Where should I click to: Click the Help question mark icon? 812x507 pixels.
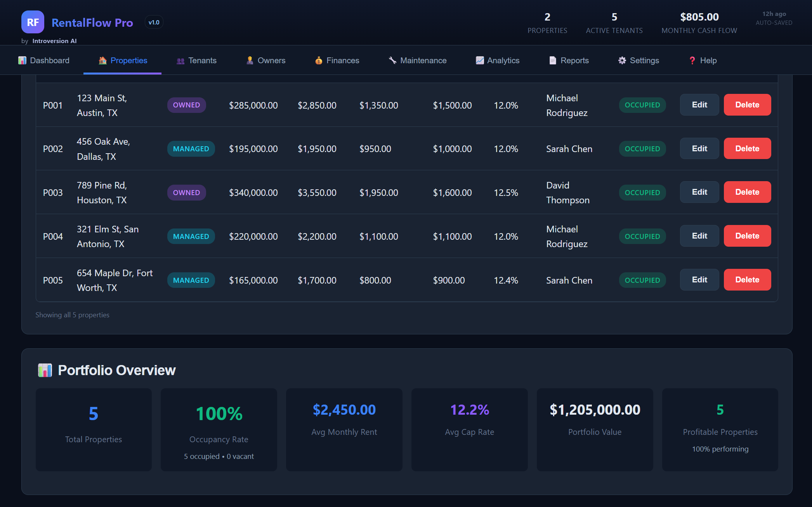coord(692,61)
